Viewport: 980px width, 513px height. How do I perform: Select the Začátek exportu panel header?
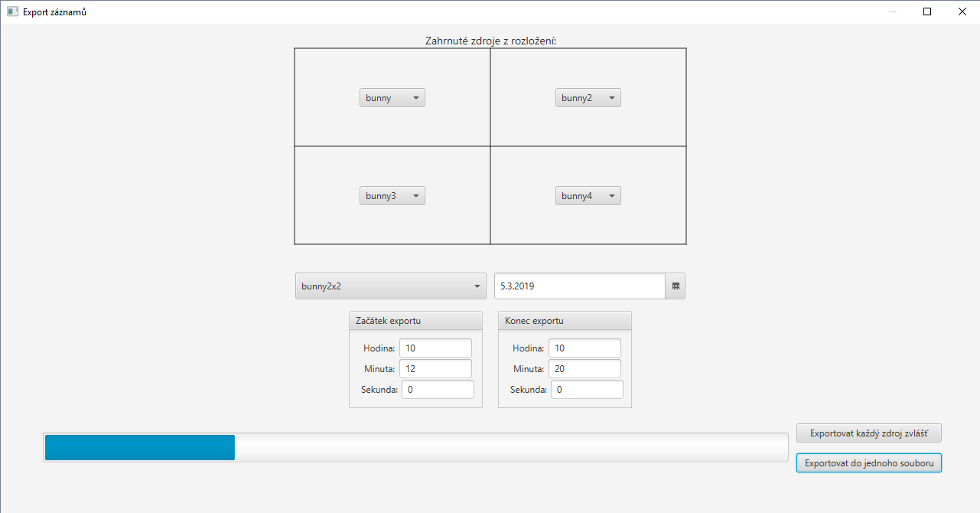(x=415, y=321)
